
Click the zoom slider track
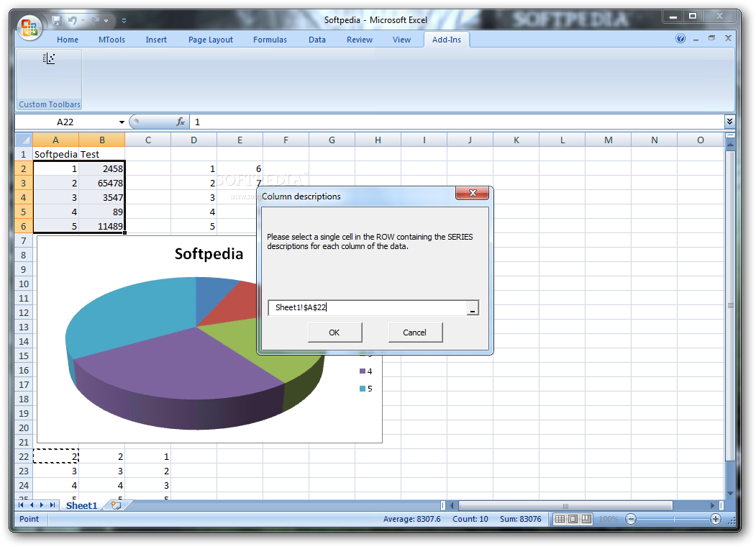(673, 519)
